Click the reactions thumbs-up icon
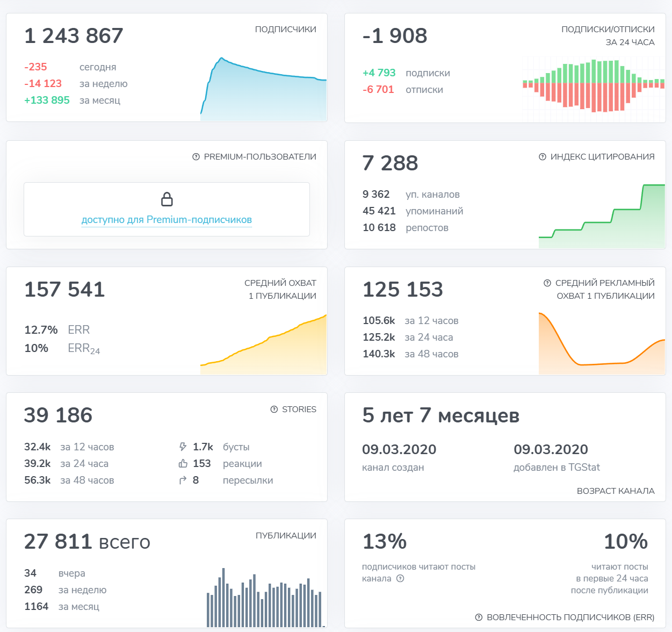This screenshot has width=672, height=632. point(183,464)
